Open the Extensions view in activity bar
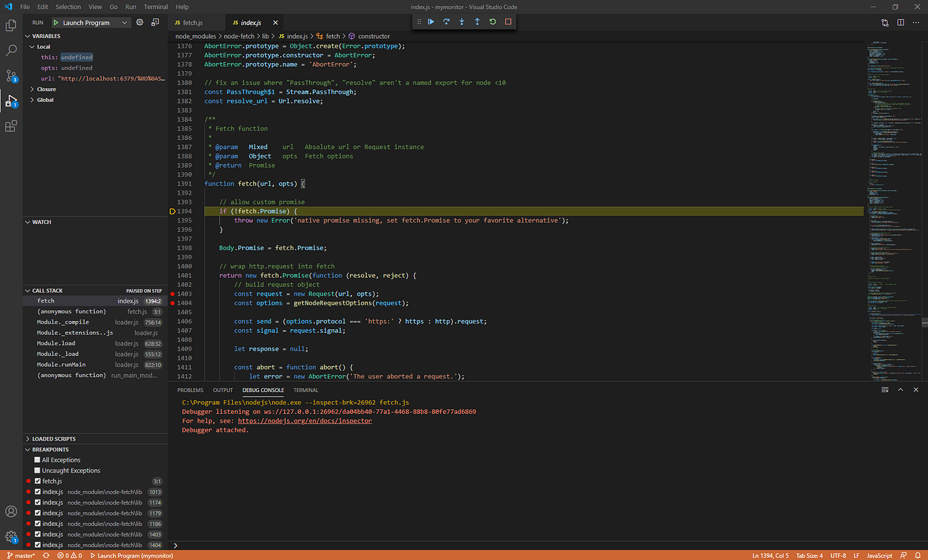928x560 pixels. tap(11, 126)
